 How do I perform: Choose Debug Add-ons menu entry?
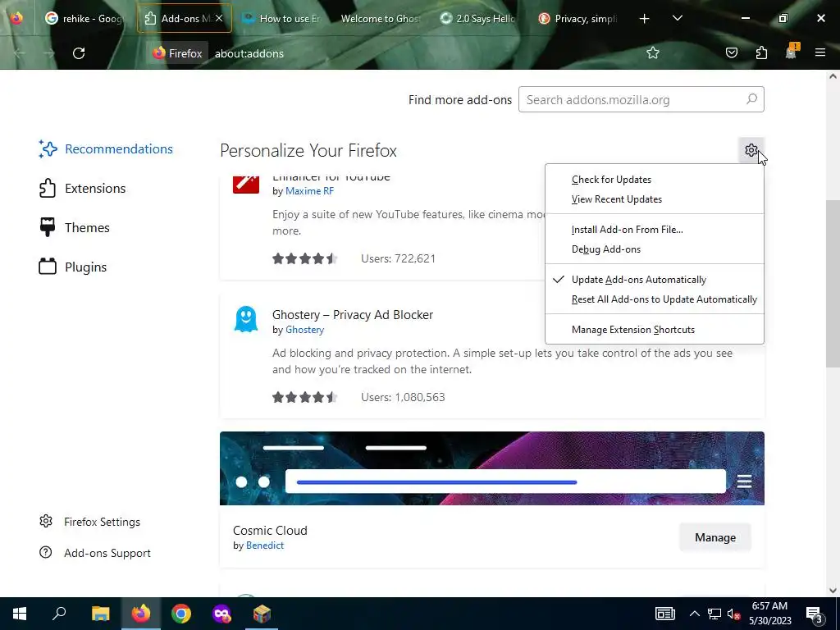tap(654, 249)
